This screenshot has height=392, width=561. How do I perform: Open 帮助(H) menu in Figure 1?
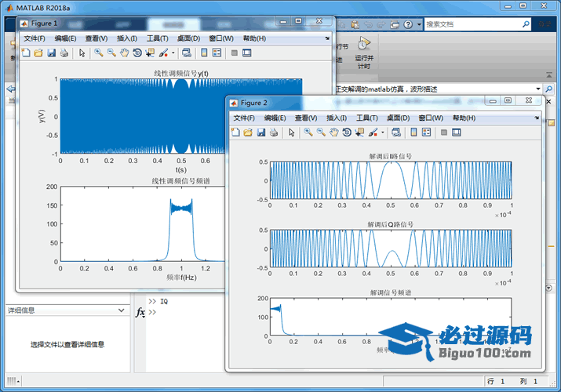tap(254, 38)
